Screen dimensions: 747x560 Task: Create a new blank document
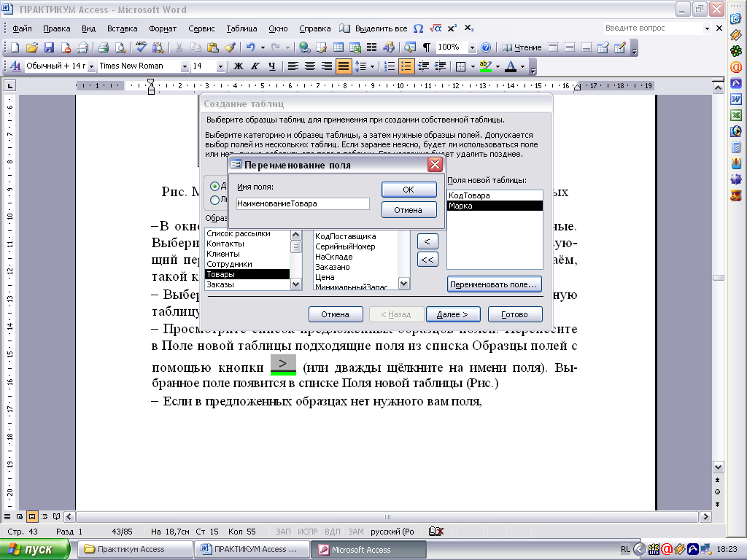[15, 47]
